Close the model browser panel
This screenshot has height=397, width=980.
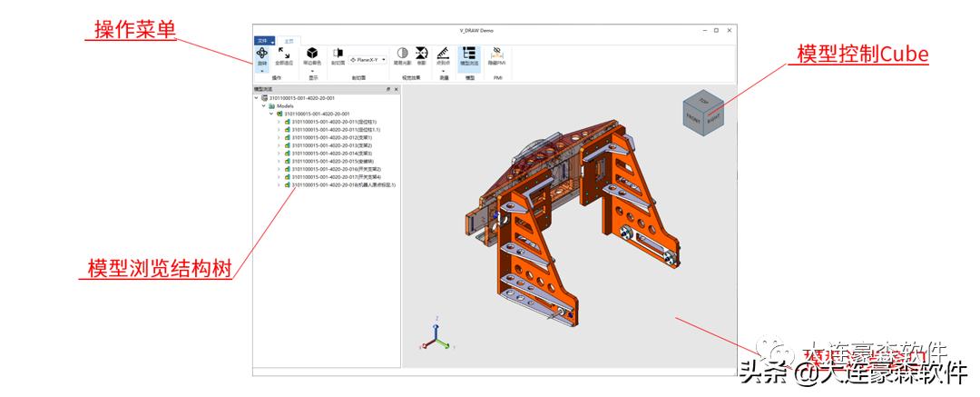pos(396,89)
